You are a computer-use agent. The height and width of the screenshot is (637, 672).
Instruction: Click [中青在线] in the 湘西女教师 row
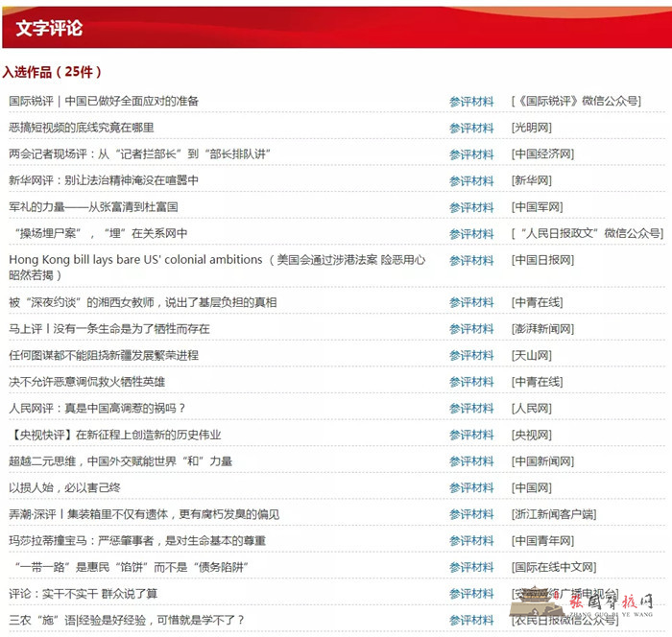pos(537,302)
